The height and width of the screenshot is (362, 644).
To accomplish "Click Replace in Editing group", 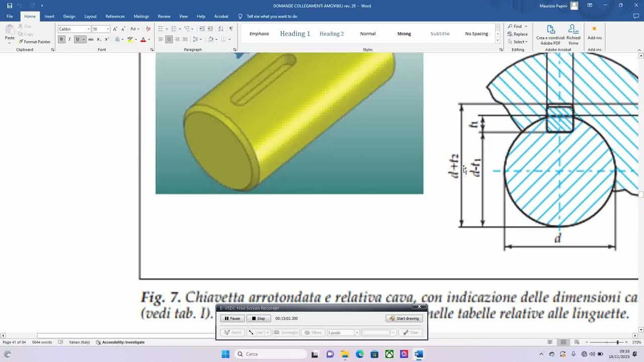I will tap(518, 34).
